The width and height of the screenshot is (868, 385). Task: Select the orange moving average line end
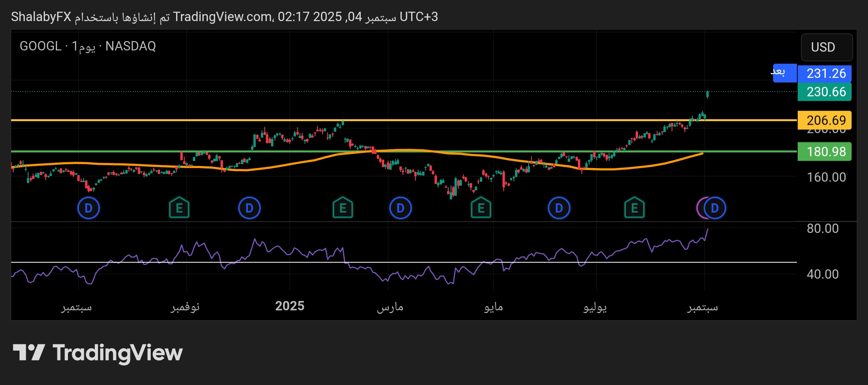tap(702, 154)
